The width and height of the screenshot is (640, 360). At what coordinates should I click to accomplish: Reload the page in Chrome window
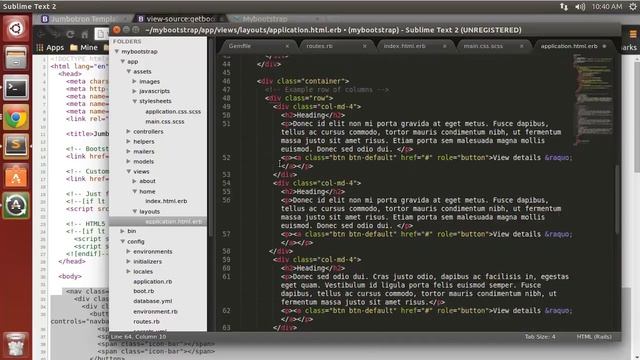[x=70, y=34]
